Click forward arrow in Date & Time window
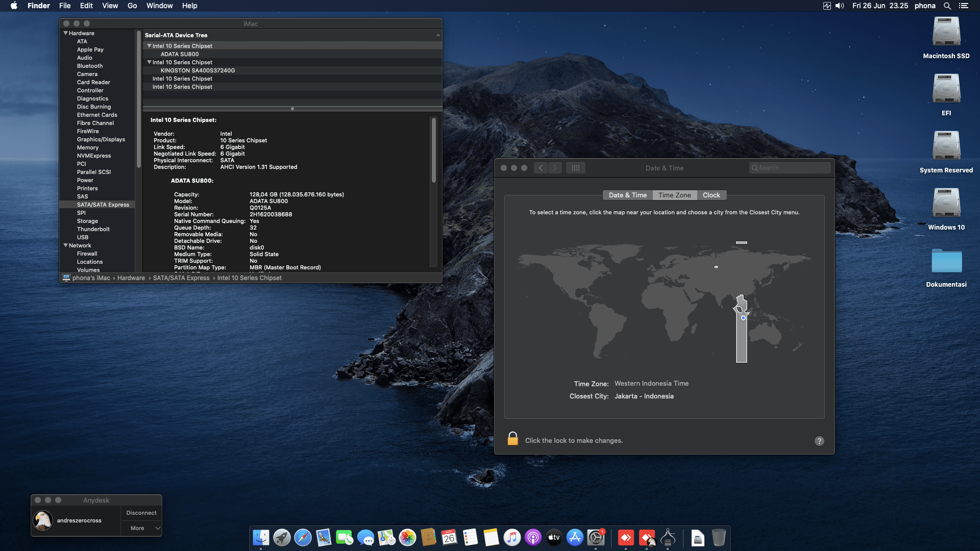Screen dimensions: 980x551 tap(555, 168)
